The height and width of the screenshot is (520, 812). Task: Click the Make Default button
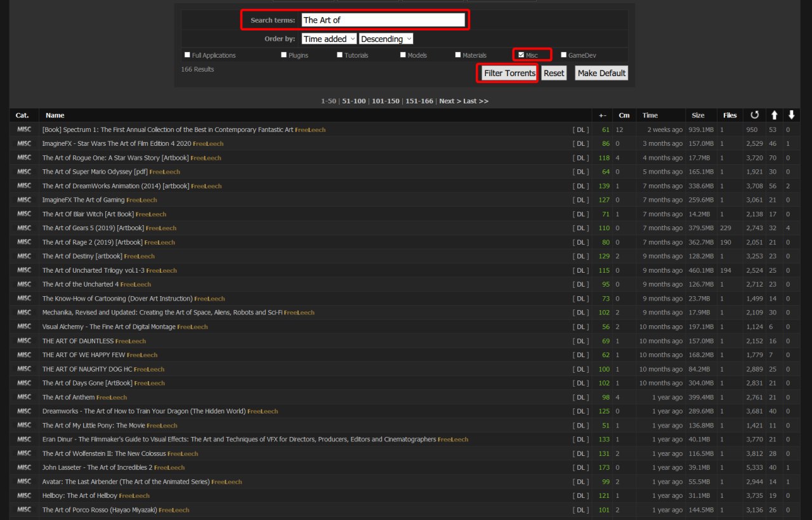(601, 73)
